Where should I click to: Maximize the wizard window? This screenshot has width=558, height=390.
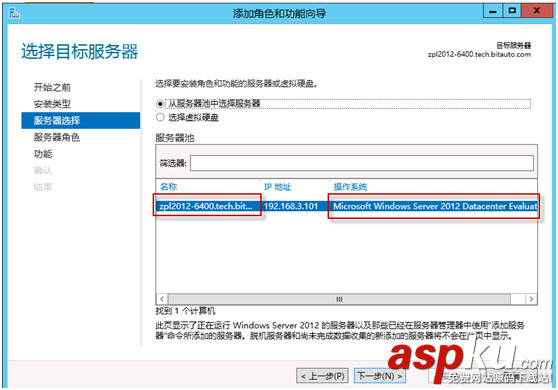click(512, 11)
